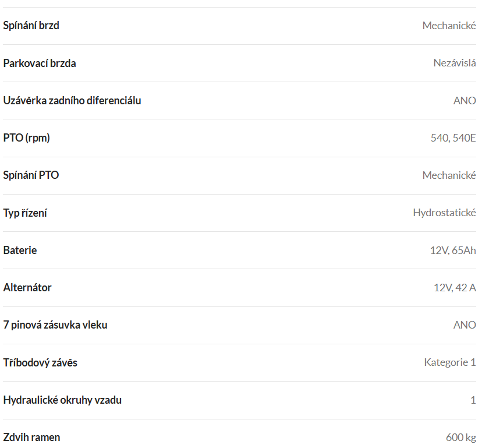482x448 pixels.
Task: Click the 'Baterie' row label
Action: tap(20, 250)
